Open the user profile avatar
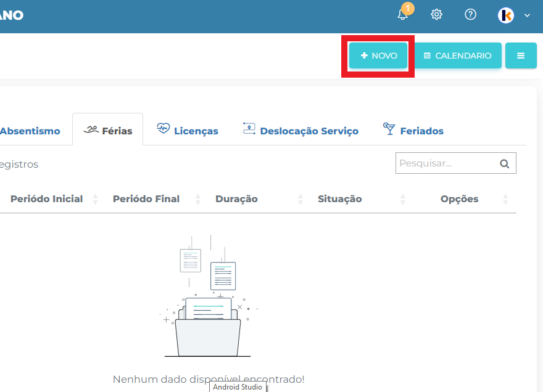 [x=505, y=15]
